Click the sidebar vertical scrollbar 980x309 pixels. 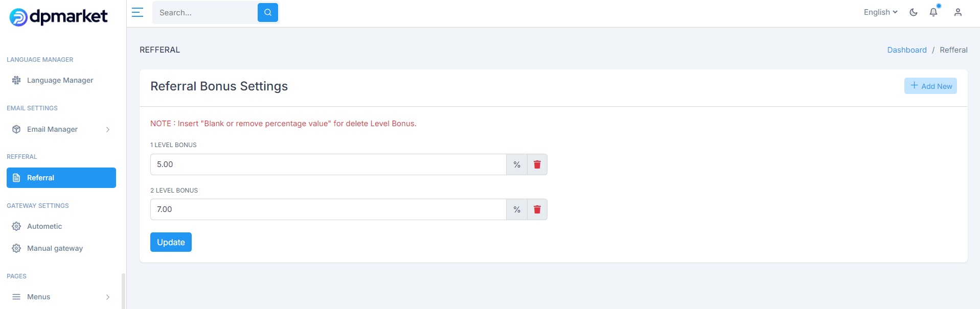tap(123, 291)
